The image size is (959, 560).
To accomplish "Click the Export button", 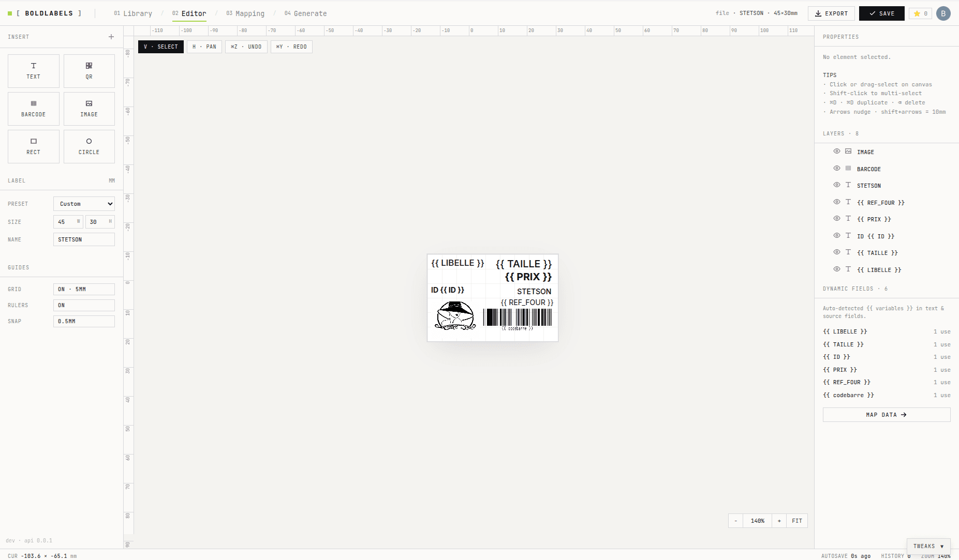I will tap(831, 13).
